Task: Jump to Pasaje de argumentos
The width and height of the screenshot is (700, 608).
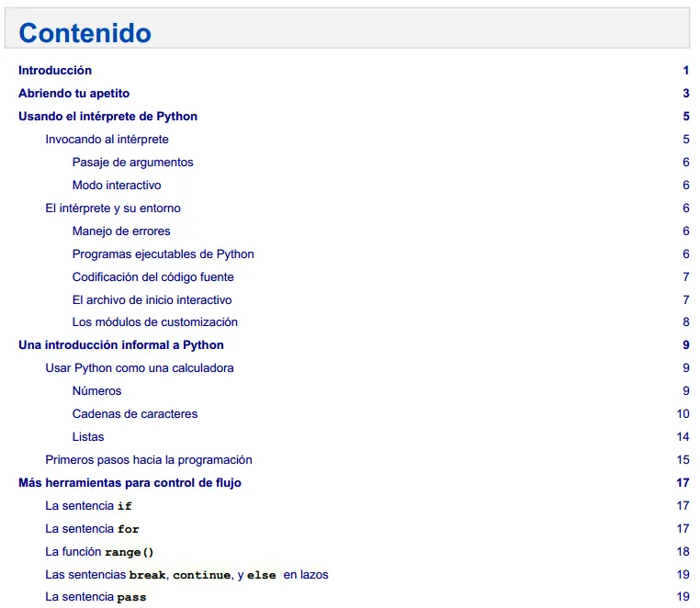Action: pos(132,163)
